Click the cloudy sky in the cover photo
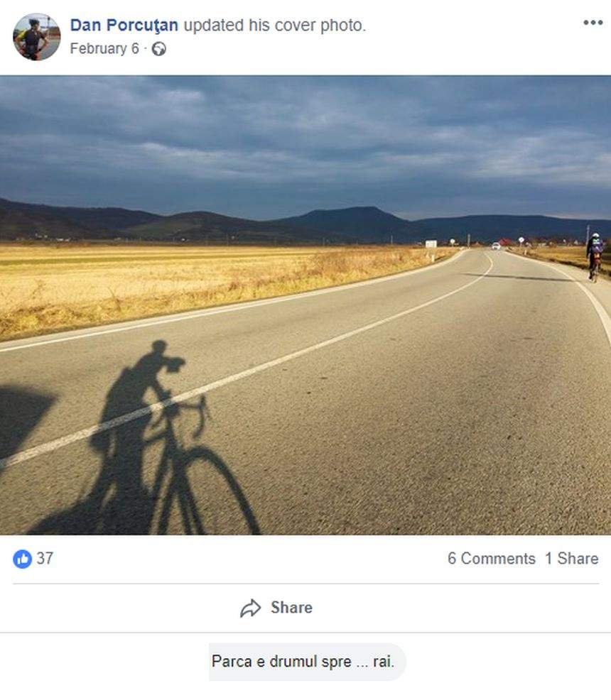The image size is (611, 700). pos(305,138)
